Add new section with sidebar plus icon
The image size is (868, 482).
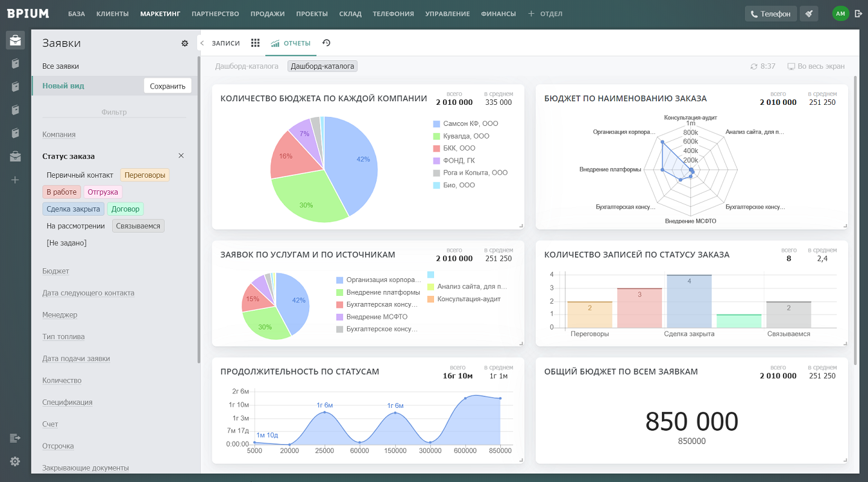pos(15,180)
